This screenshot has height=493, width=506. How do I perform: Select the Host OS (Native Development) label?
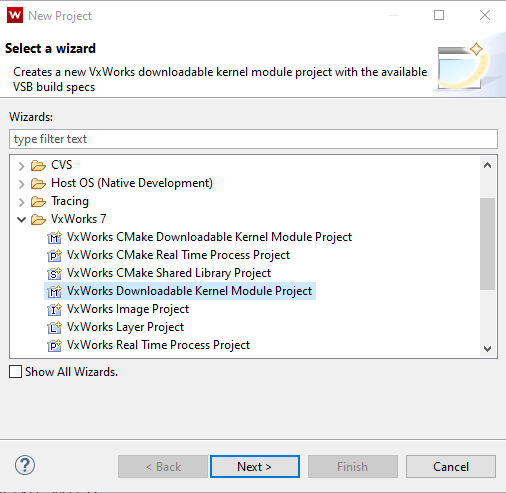click(132, 183)
